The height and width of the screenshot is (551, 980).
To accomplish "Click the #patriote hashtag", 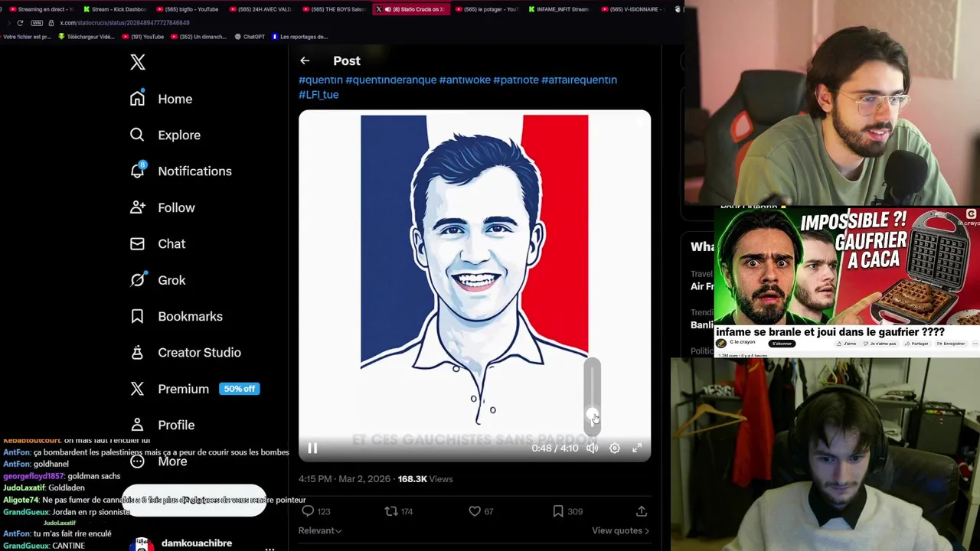I will (x=516, y=80).
